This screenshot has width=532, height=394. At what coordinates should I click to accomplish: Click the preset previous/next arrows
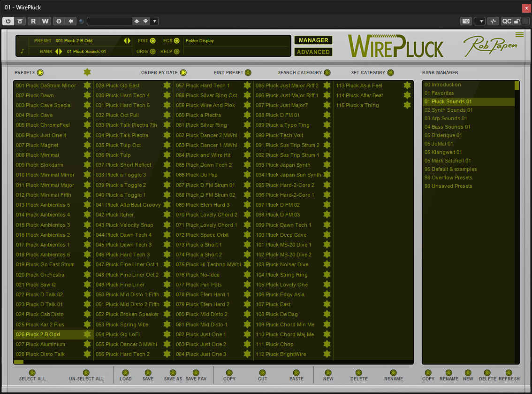[127, 41]
